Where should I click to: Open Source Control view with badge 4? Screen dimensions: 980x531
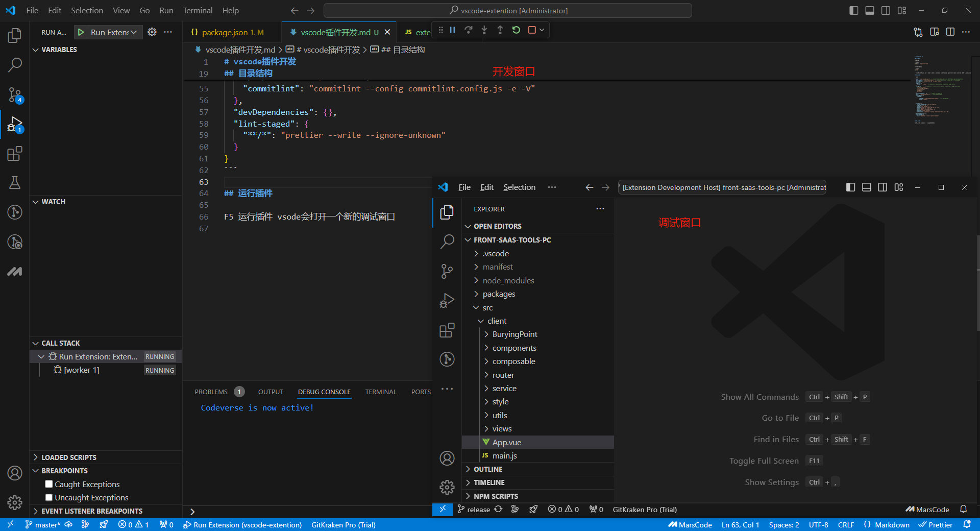(15, 94)
